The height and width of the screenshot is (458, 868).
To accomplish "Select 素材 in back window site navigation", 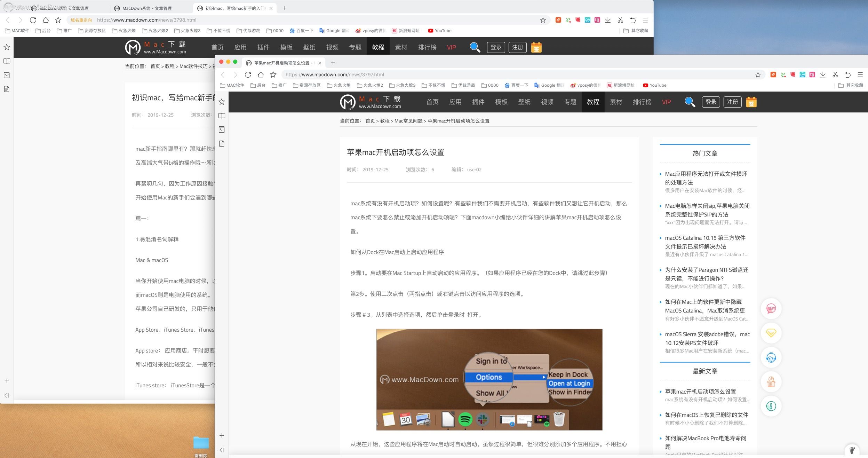I will [x=401, y=47].
